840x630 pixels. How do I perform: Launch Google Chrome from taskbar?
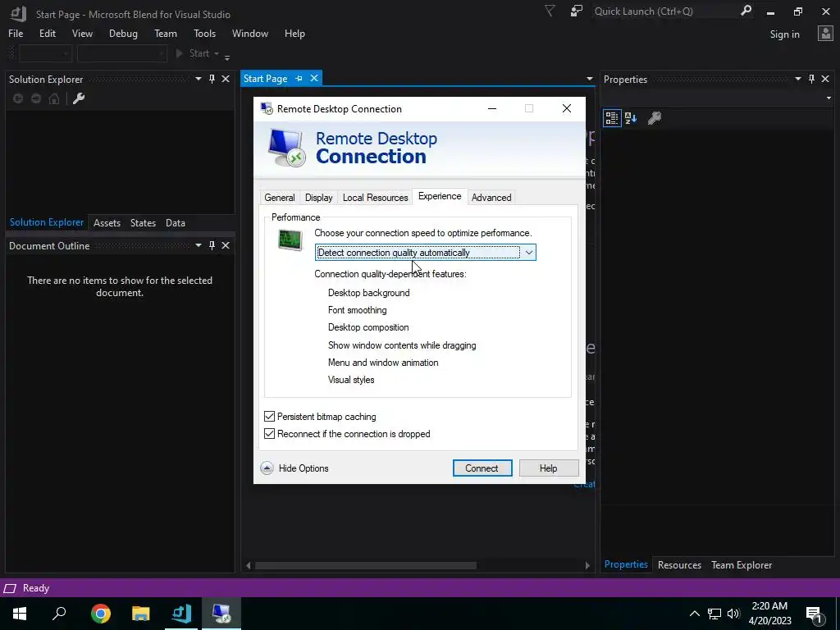coord(100,614)
